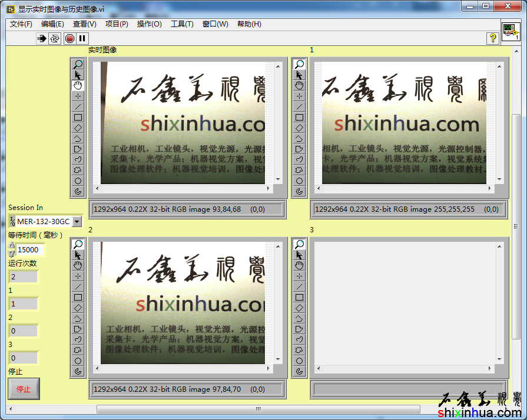Image resolution: width=527 pixels, height=420 pixels.
Task: Pick the Freehand Region tool for display 1
Action: [299, 170]
